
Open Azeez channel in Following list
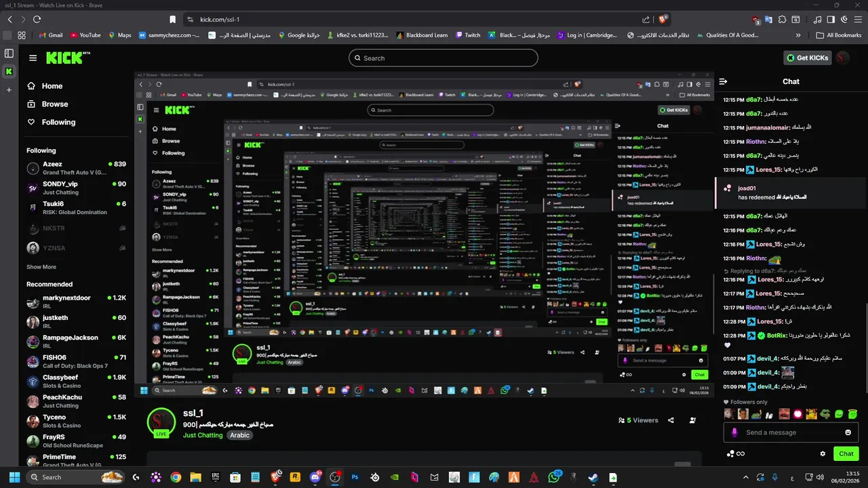pos(76,168)
